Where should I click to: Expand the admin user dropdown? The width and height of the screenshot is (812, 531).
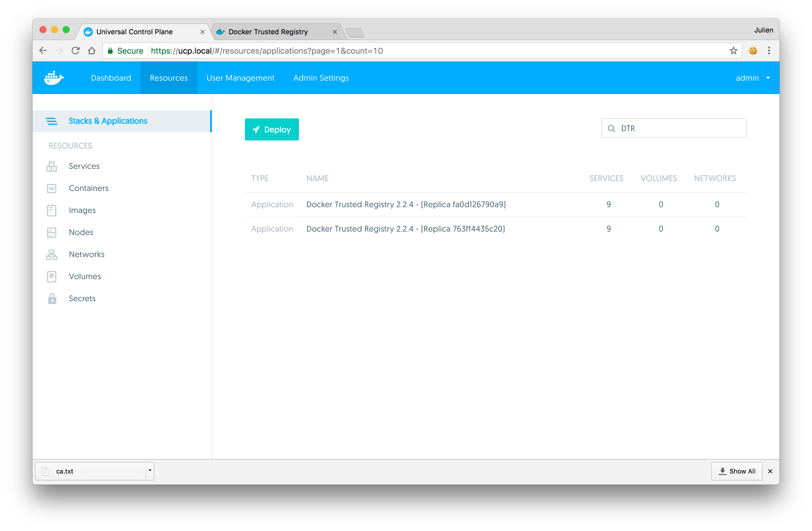click(752, 78)
